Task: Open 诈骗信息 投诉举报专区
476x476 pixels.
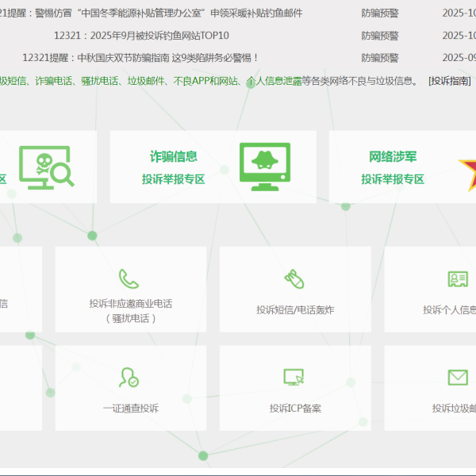Action: [173, 167]
